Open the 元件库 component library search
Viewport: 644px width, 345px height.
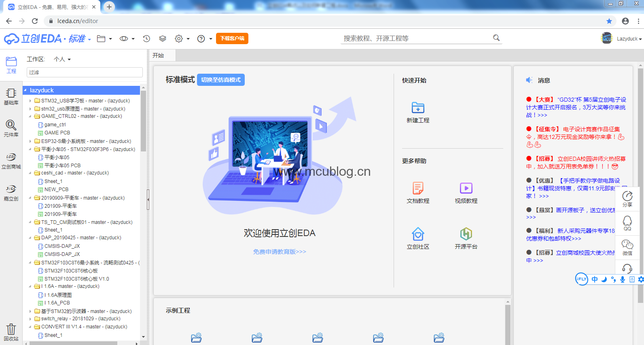(x=11, y=128)
